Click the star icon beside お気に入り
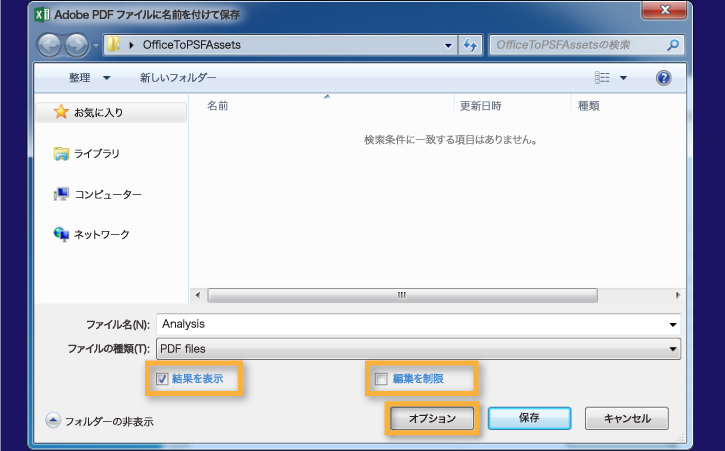 [61, 111]
